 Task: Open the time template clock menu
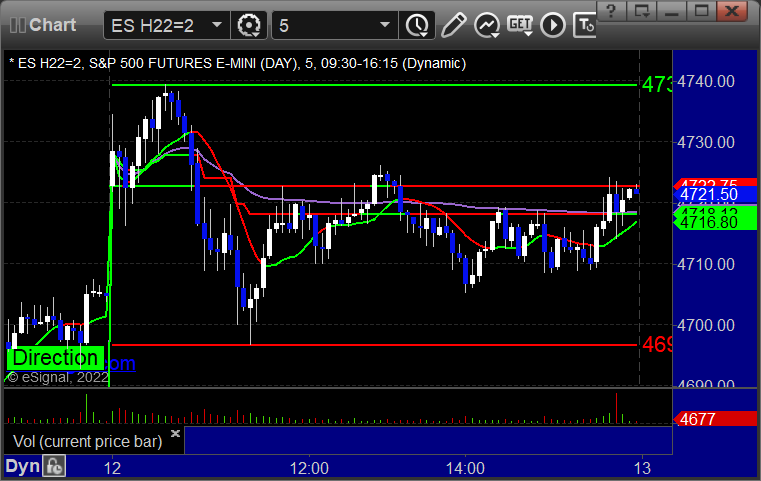coord(417,25)
